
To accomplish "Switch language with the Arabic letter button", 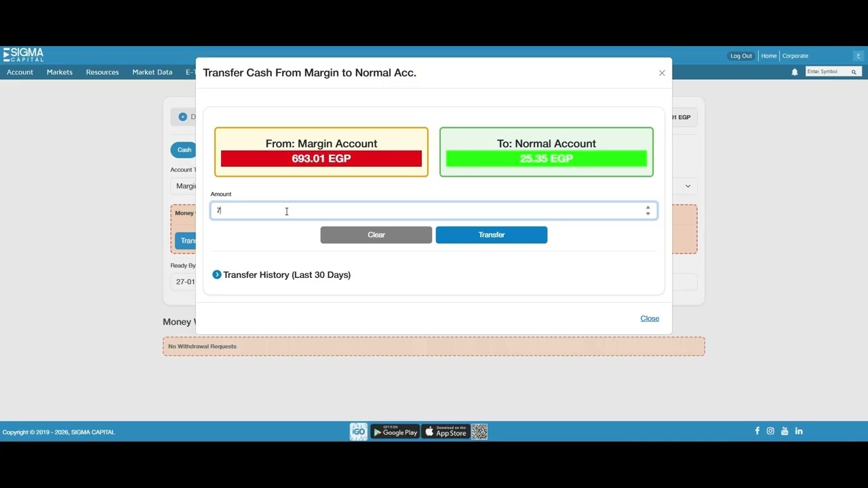I will [859, 56].
